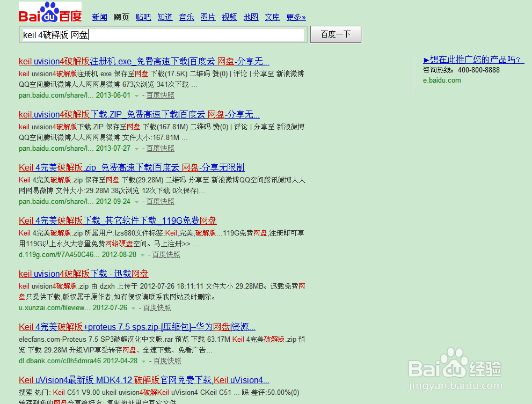Viewport: 532px width, 404px height.
Task: Click the dl.dbank.com/c0h5dmra46 URL text
Action: coord(60,361)
